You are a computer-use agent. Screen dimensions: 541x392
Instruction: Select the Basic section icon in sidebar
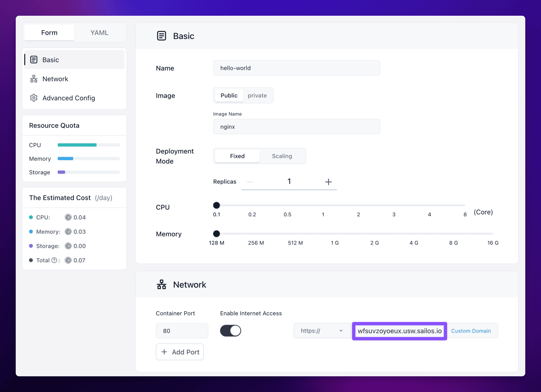[x=34, y=60]
